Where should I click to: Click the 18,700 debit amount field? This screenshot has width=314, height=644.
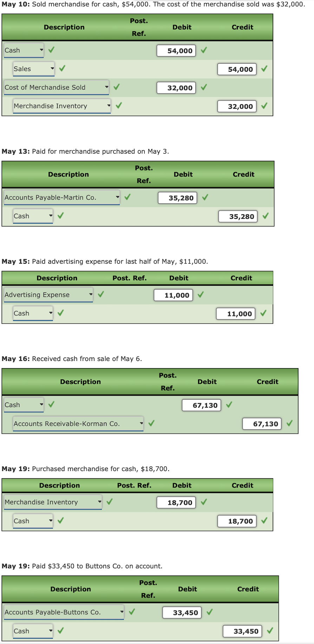point(176,502)
